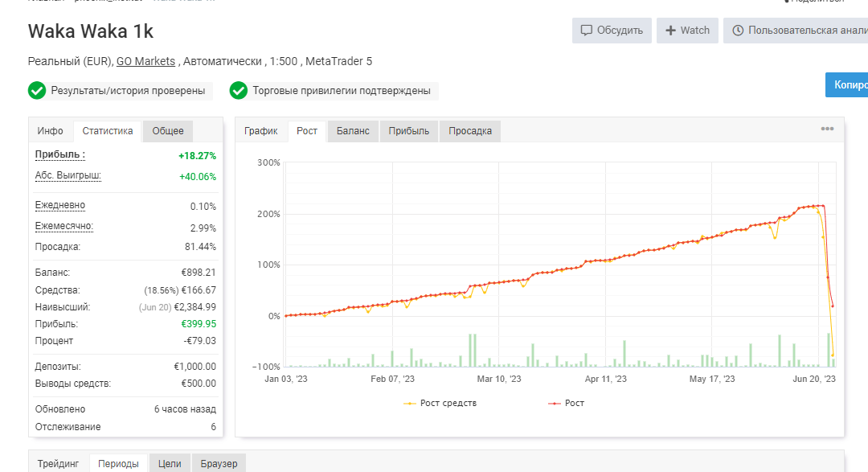Screen dimensions: 868x472
Task: Open the График chart tab
Action: (x=260, y=131)
